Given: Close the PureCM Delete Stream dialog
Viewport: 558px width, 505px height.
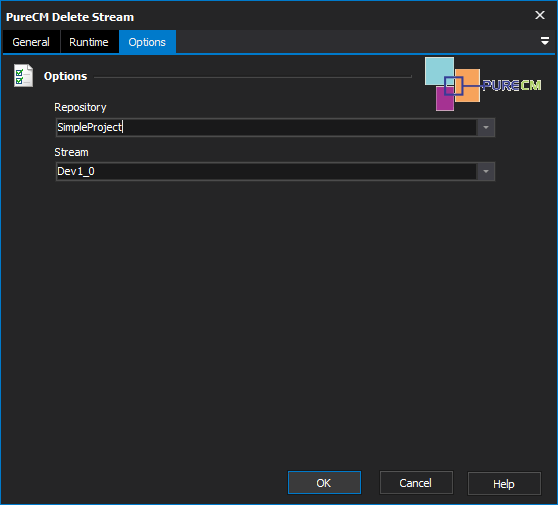Looking at the screenshot, I should (x=540, y=15).
